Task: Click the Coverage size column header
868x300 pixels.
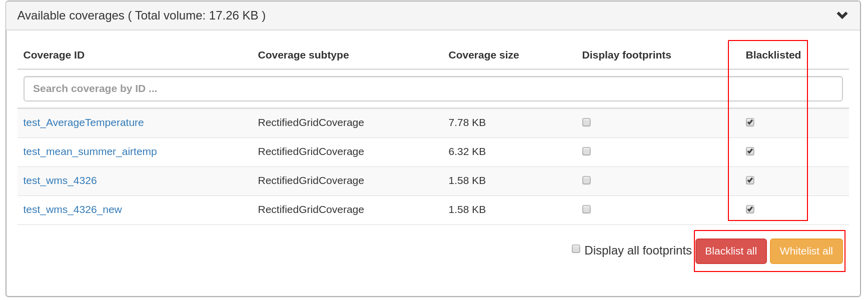Action: coord(484,55)
